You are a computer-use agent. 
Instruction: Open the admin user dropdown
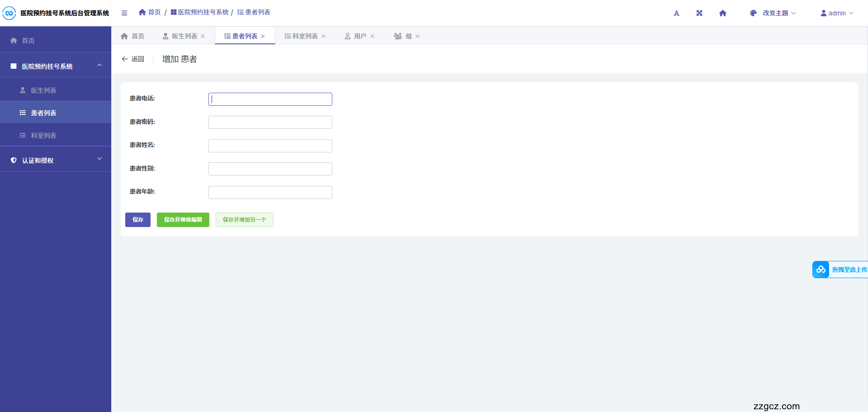click(837, 13)
